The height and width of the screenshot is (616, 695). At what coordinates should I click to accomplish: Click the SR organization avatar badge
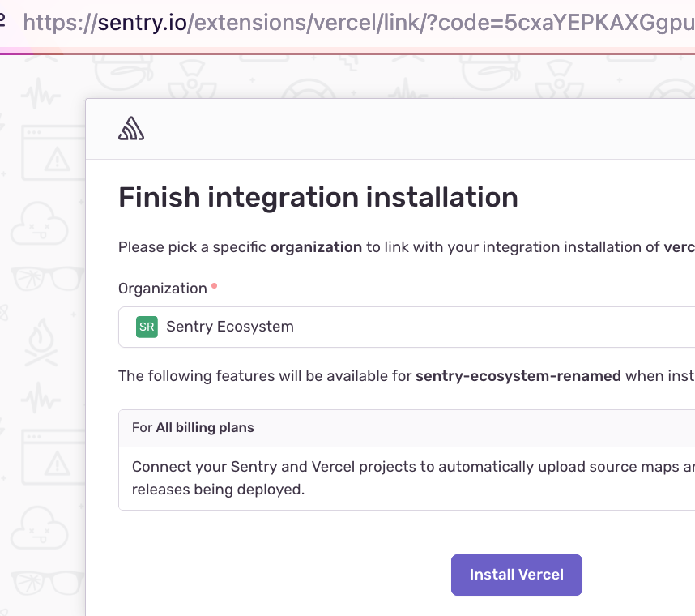tap(146, 327)
